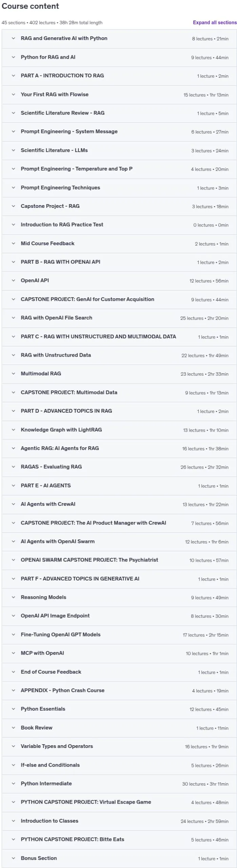This screenshot has height=868, width=237.
Task: Open Agentic RAG: AI Agents for RAG section
Action: pos(119,448)
